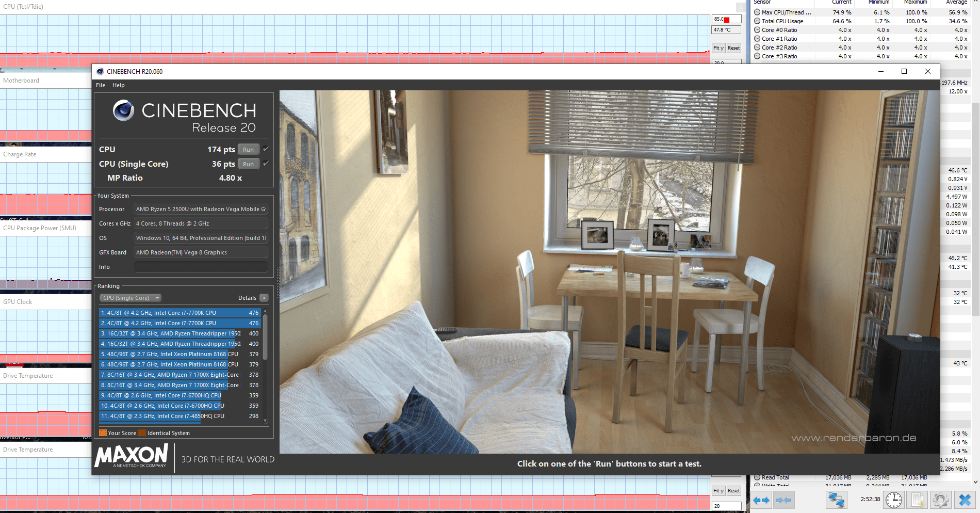Click the Processor field in Your System
The image size is (980, 513).
(x=201, y=209)
